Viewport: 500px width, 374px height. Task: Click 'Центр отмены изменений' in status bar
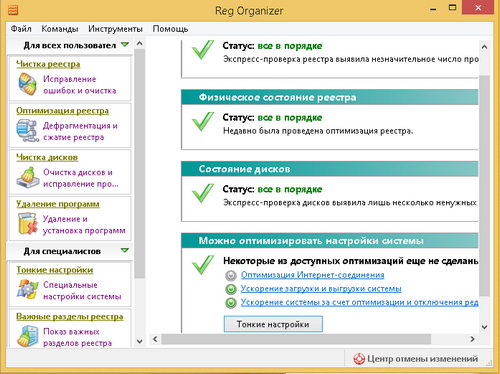(422, 359)
